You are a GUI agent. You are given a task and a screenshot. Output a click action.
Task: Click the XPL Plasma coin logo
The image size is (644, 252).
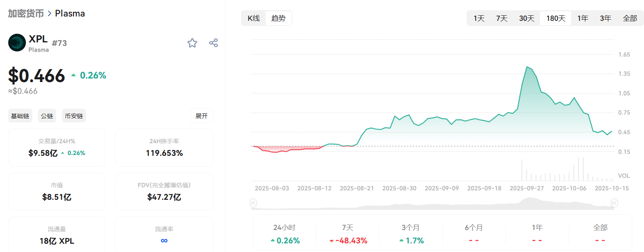tap(17, 43)
